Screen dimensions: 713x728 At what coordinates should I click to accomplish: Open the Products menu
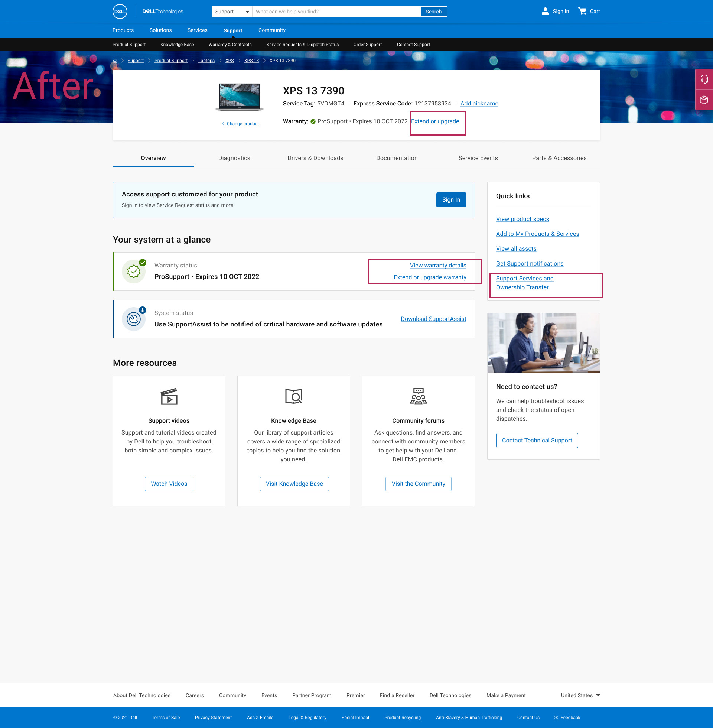(x=123, y=30)
